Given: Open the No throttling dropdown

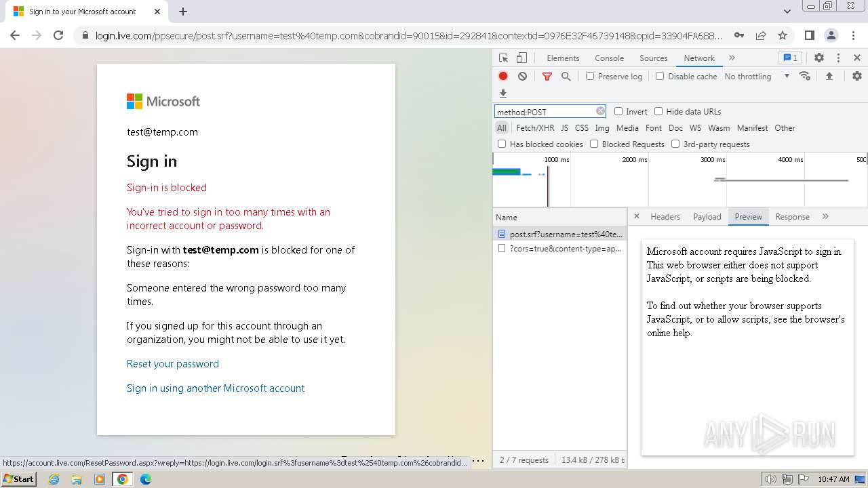Looking at the screenshot, I should 757,77.
